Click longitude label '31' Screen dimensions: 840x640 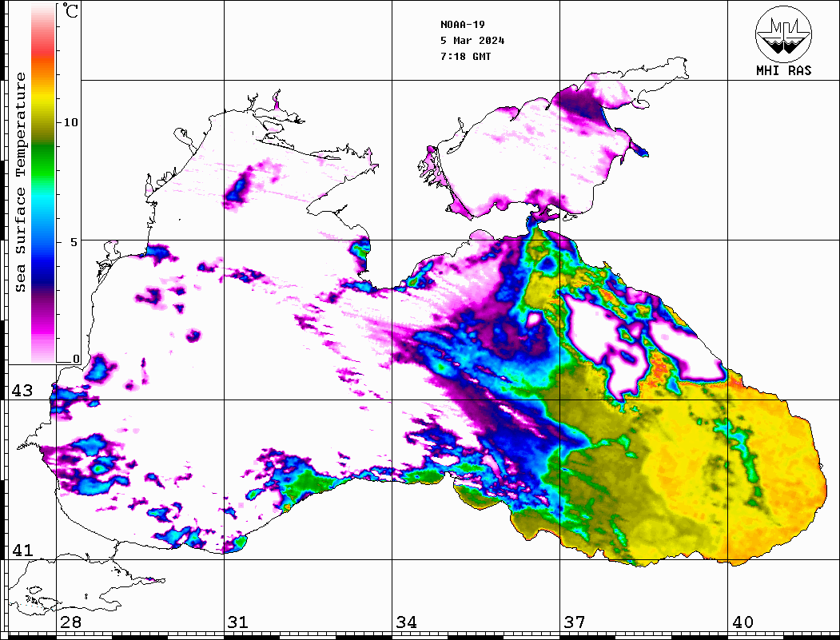(x=238, y=622)
